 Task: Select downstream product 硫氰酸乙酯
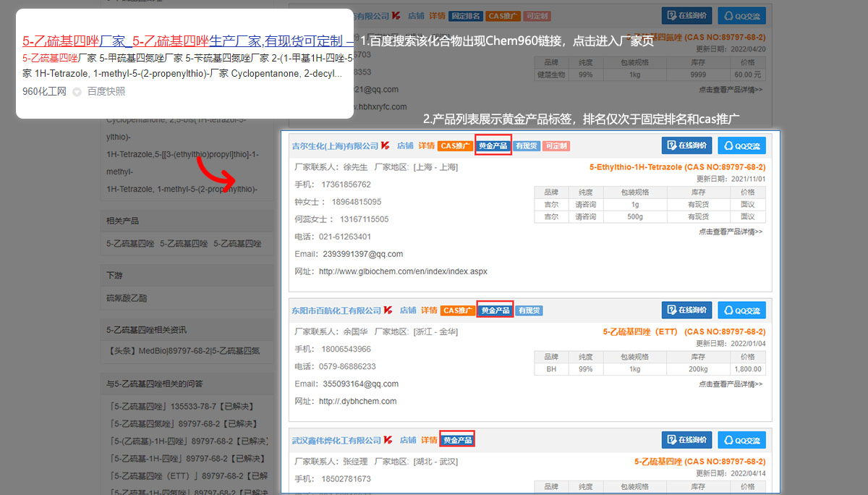pyautogui.click(x=126, y=297)
